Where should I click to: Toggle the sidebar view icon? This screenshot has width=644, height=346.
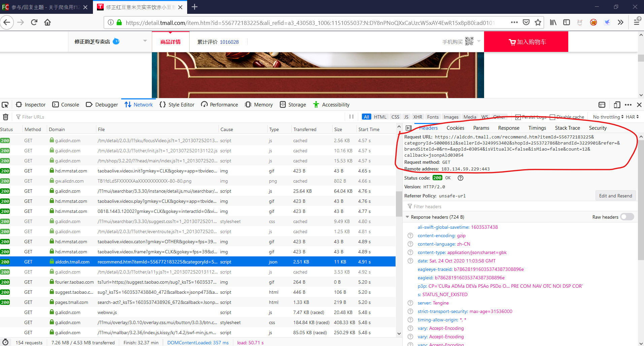567,22
